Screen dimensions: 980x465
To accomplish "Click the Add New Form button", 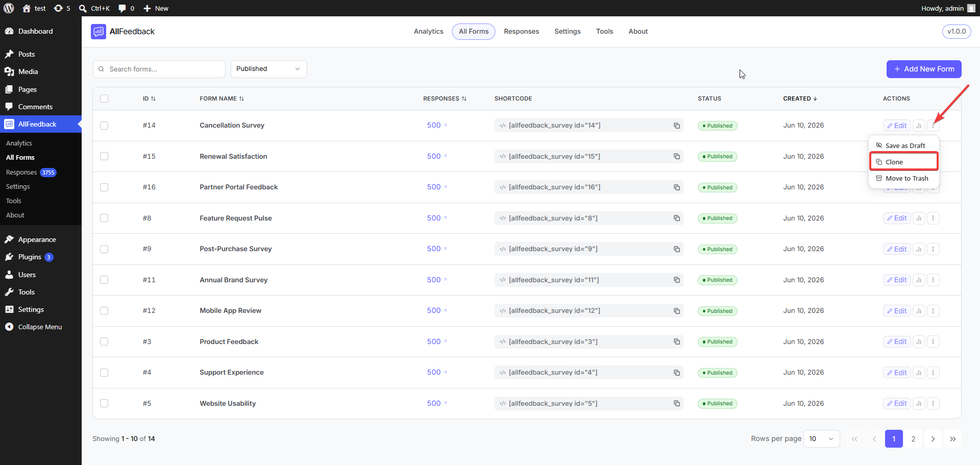I will click(923, 69).
